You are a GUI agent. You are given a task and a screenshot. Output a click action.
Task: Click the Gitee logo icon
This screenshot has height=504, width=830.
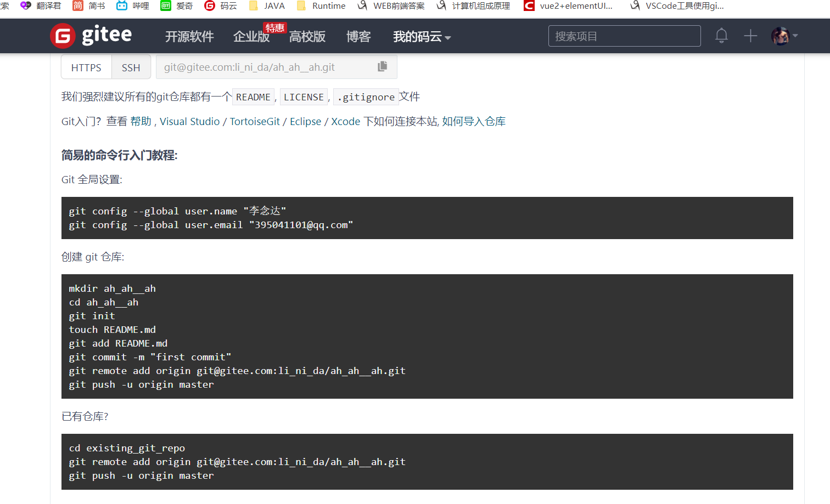click(x=62, y=35)
